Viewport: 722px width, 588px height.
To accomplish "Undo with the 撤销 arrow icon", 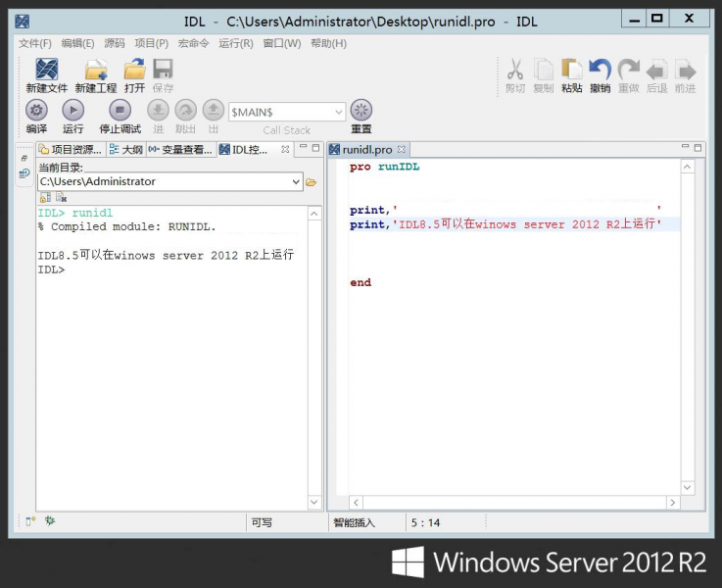I will point(601,71).
